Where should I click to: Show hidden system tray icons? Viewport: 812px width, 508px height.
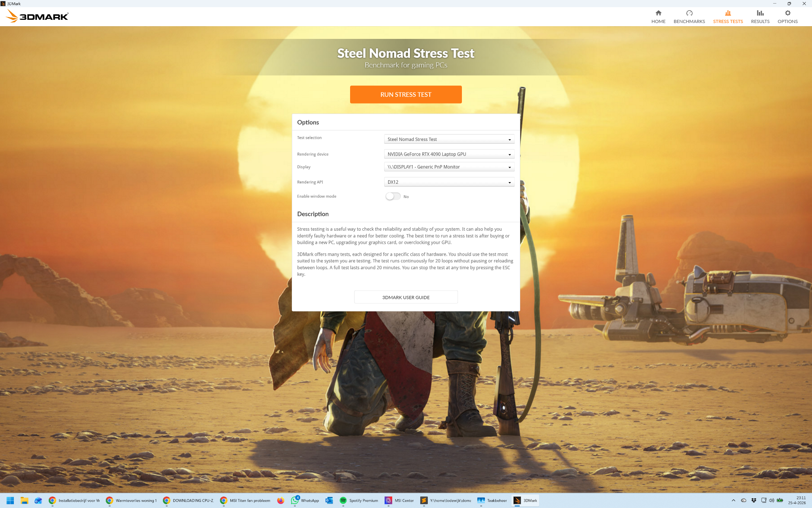pos(733,500)
